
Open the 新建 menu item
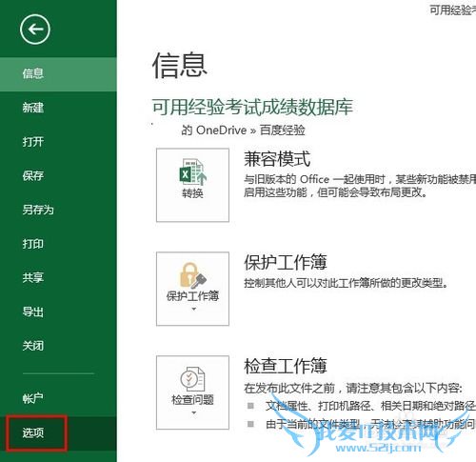click(58, 108)
